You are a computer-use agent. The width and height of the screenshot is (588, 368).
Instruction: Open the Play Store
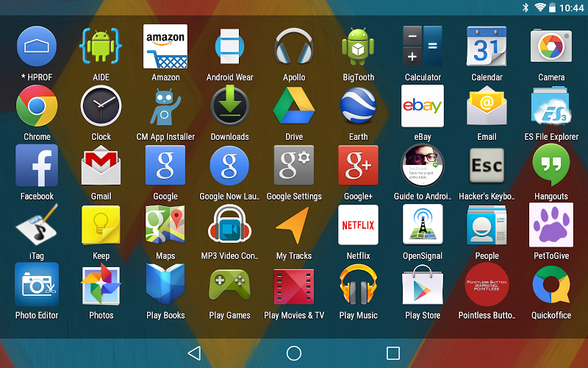pyautogui.click(x=423, y=284)
